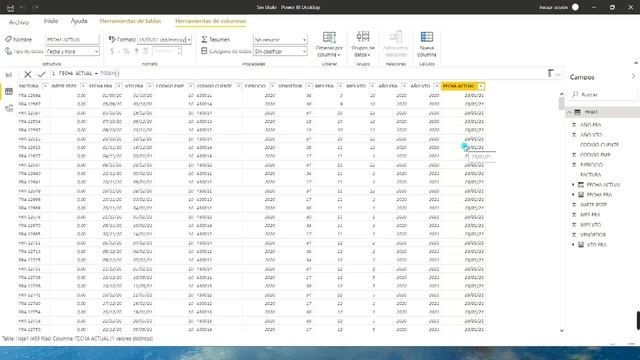
Task: Expand the VTO FRA field hierarchy
Action: click(x=573, y=245)
